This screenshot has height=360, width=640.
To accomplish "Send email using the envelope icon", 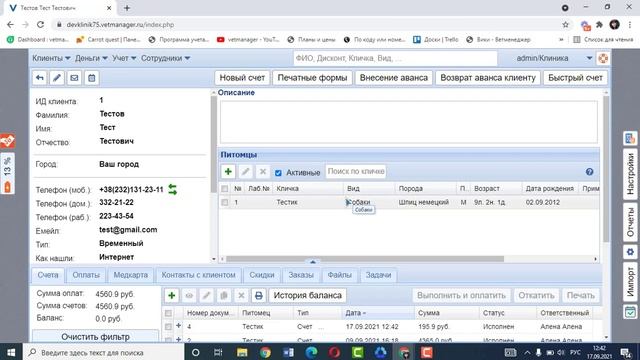I will point(74,78).
